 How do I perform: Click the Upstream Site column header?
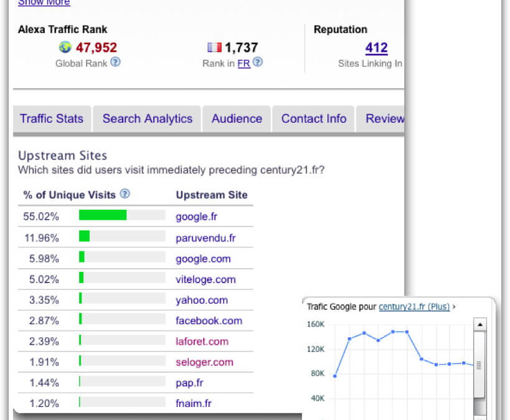coord(212,195)
